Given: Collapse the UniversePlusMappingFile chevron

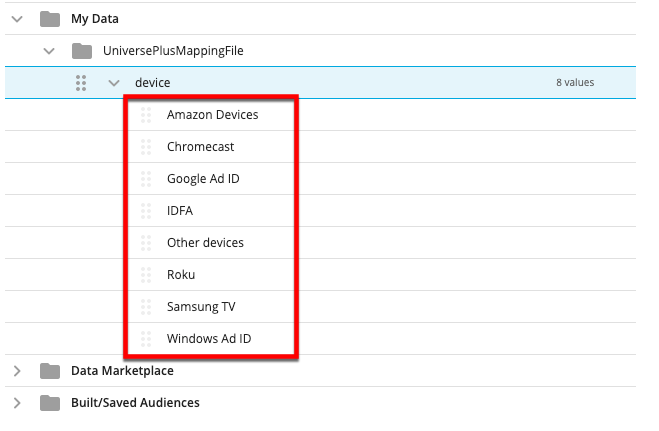Looking at the screenshot, I should pos(49,51).
